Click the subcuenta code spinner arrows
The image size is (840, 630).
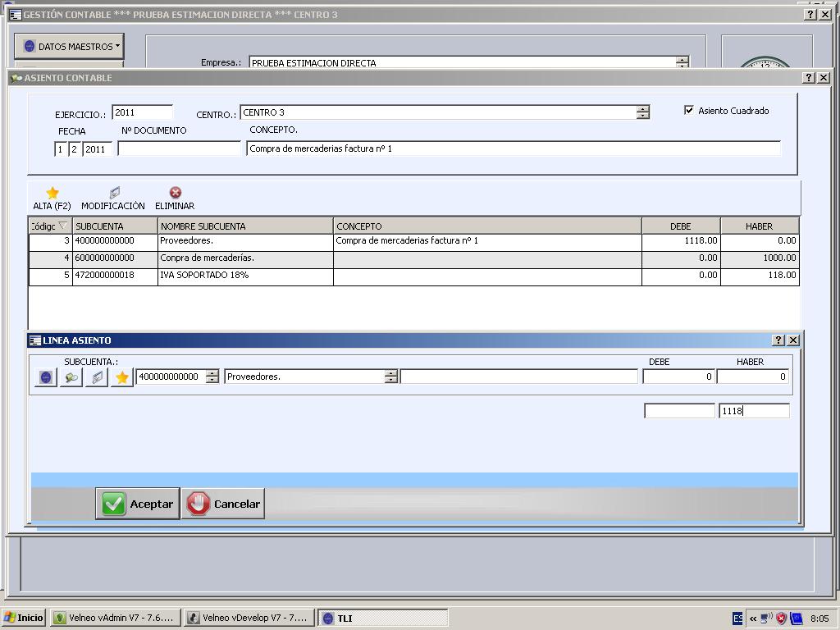tap(212, 377)
